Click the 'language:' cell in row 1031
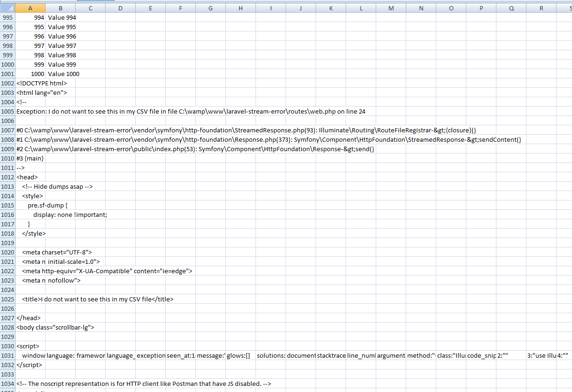The image size is (572, 392). click(x=61, y=355)
